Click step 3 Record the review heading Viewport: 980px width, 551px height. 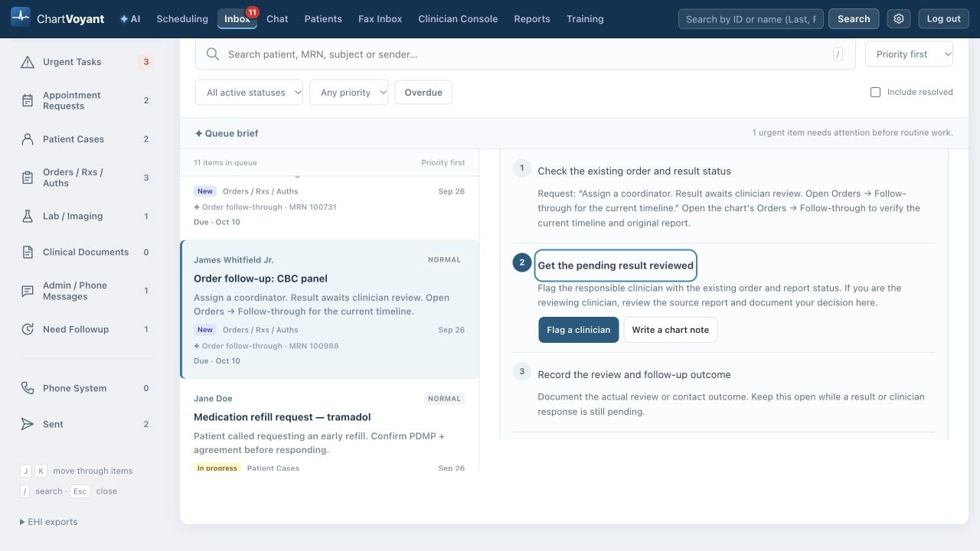(634, 375)
